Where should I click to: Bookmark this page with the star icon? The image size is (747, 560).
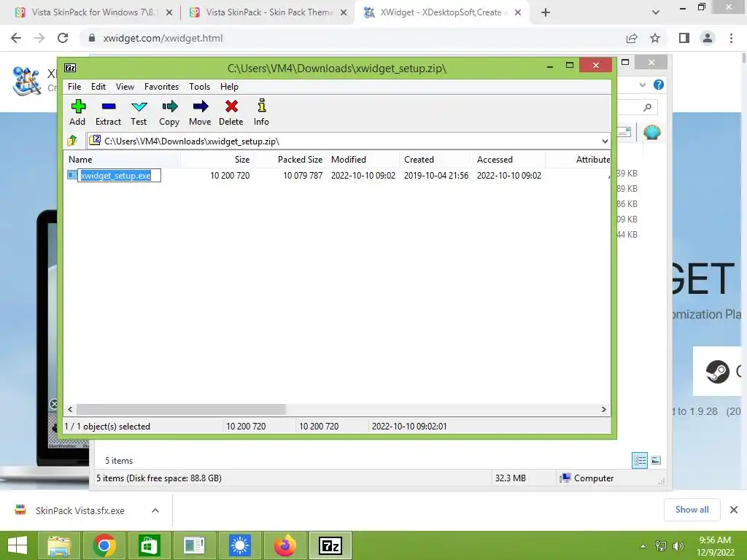click(x=655, y=38)
